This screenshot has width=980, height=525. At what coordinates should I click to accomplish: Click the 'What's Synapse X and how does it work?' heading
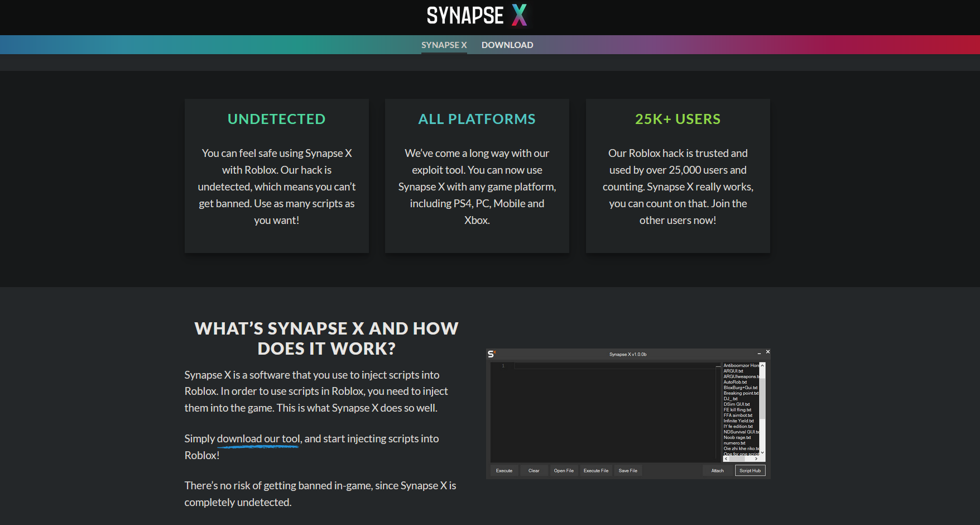326,338
